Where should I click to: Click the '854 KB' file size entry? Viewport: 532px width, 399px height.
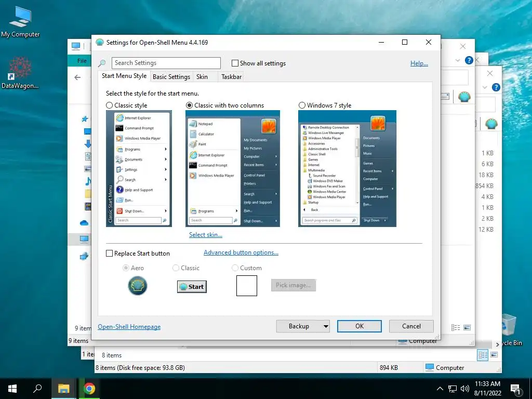point(485,186)
